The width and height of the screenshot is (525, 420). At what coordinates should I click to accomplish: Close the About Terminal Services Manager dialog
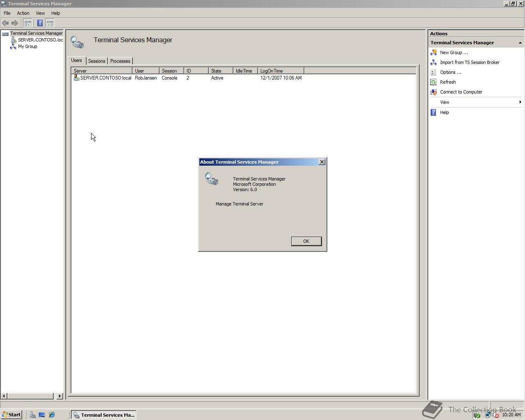322,162
